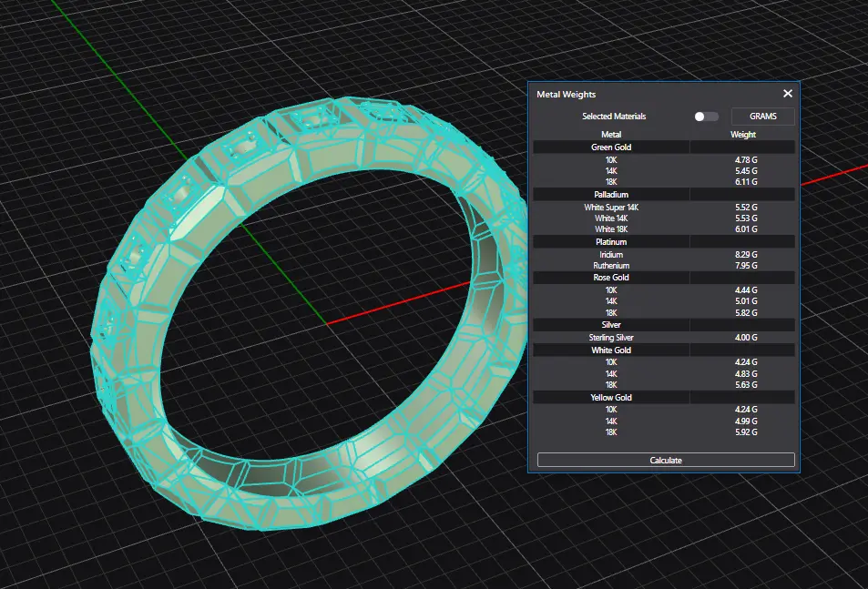The image size is (868, 589).
Task: Close the Metal Weights dialog
Action: click(788, 94)
